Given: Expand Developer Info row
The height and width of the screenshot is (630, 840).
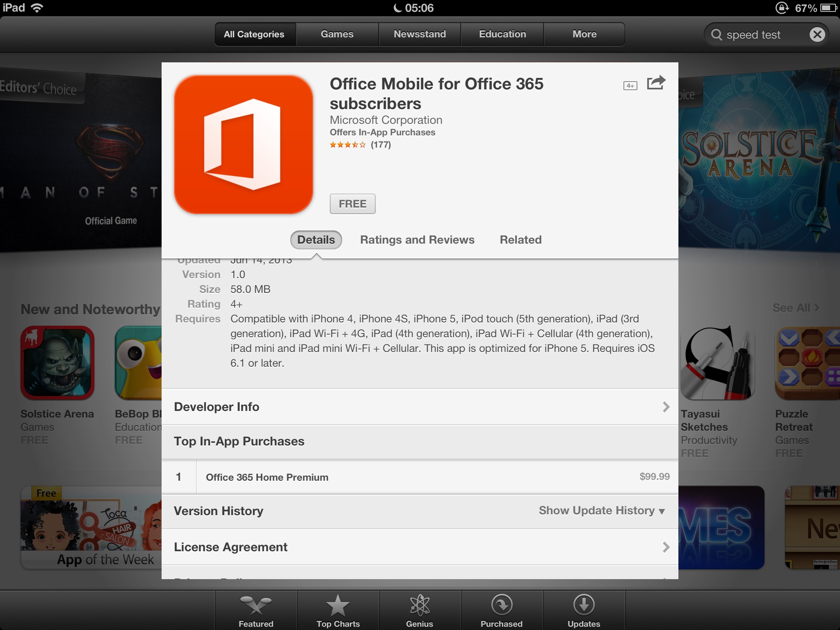Looking at the screenshot, I should (420, 406).
